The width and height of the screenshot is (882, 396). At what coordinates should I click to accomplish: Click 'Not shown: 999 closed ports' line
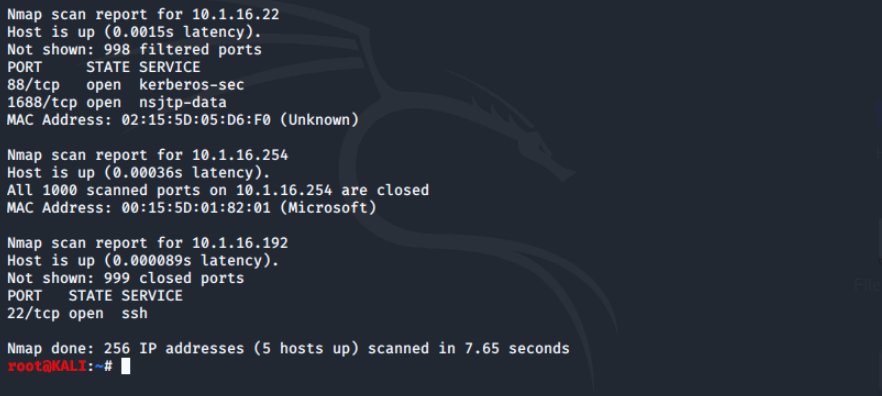[125, 278]
